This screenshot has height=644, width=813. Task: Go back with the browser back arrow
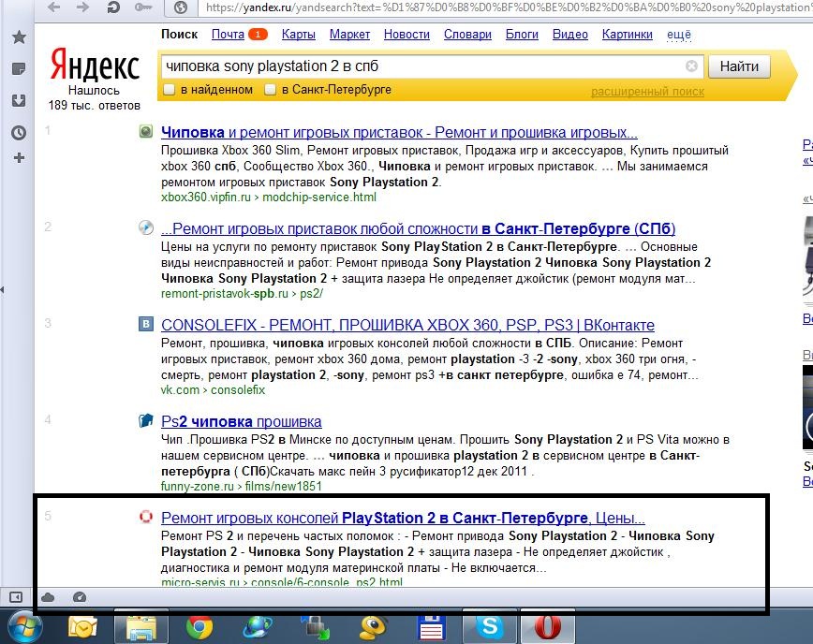53,7
